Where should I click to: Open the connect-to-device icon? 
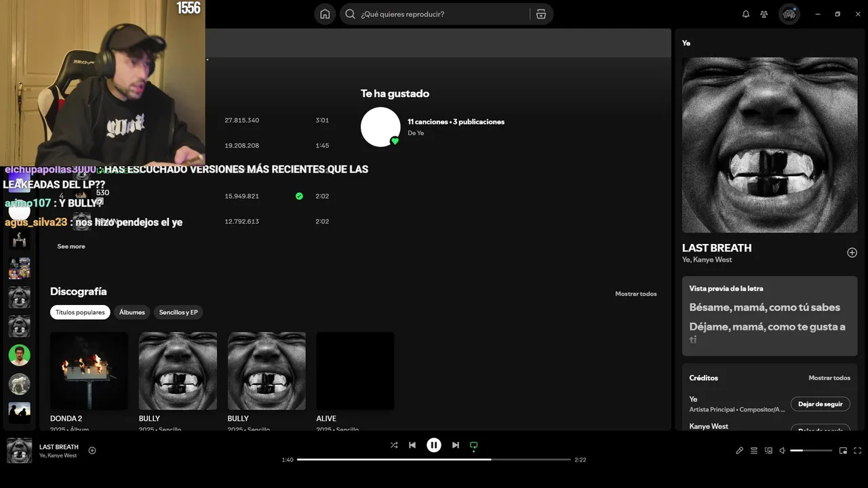click(x=768, y=451)
